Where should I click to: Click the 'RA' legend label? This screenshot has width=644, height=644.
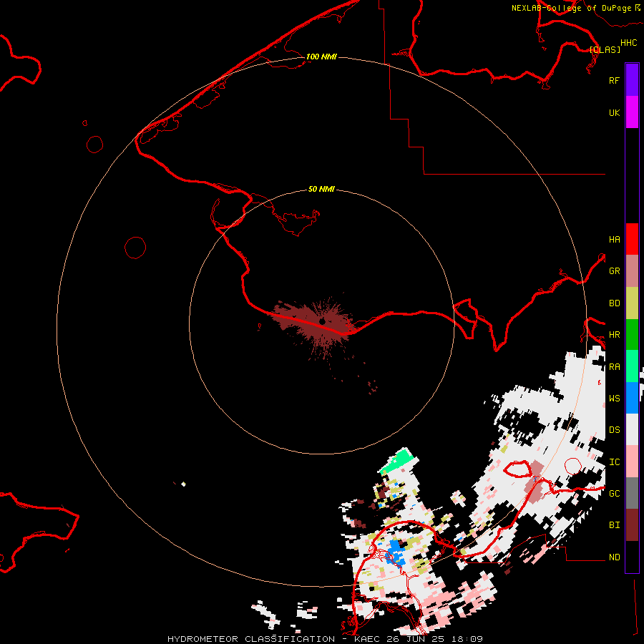click(614, 367)
